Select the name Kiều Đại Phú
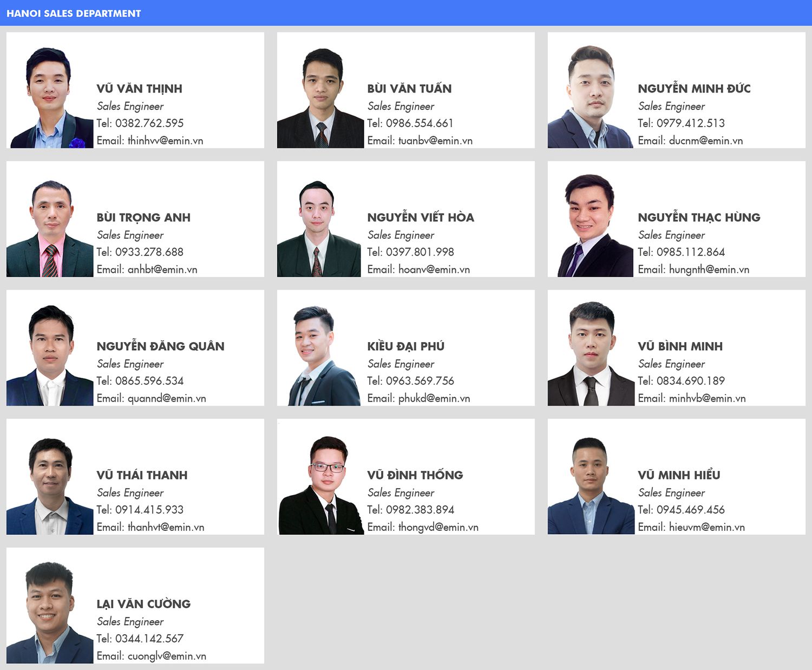The image size is (812, 670). point(406,346)
